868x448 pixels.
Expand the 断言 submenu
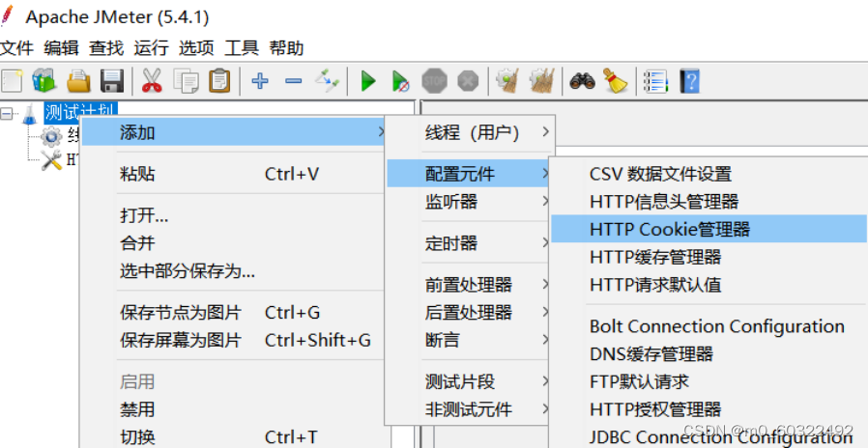[x=469, y=340]
